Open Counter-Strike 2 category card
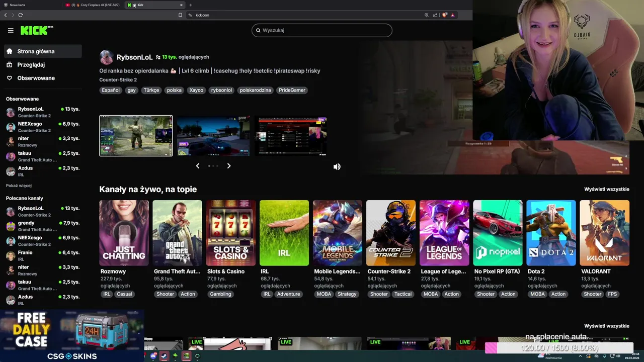644x362 pixels. tap(391, 233)
